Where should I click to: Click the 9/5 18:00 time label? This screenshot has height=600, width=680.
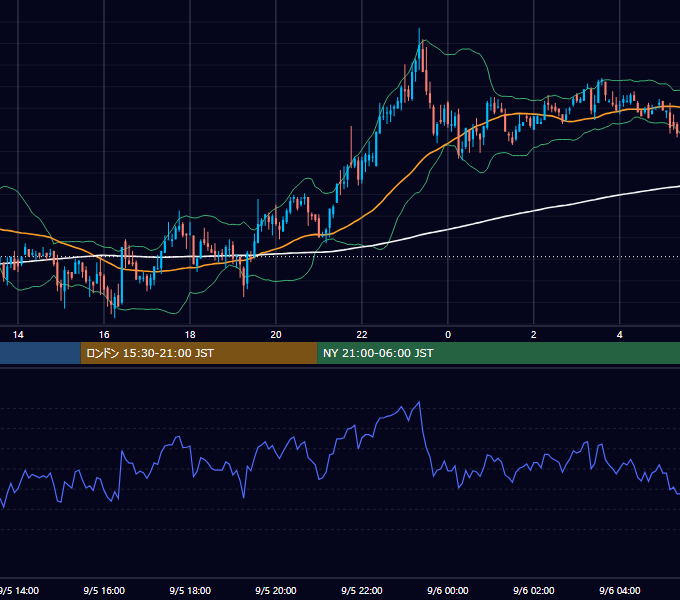pos(190,590)
